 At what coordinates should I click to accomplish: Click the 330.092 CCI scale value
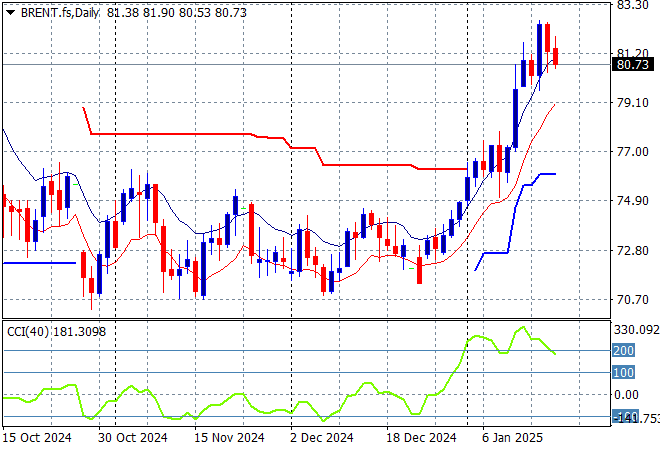(636, 330)
